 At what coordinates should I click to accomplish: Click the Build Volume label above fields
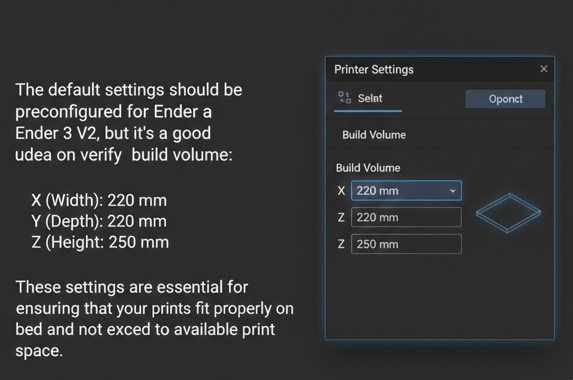click(x=368, y=168)
